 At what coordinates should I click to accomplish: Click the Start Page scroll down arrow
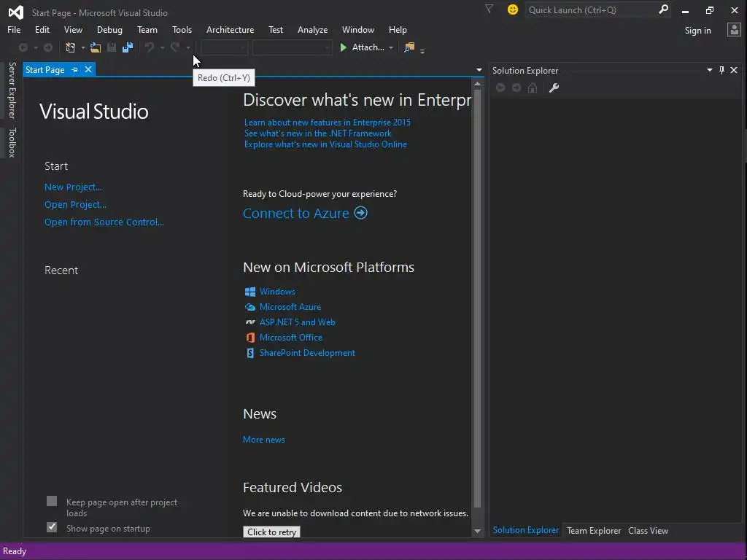click(x=477, y=531)
